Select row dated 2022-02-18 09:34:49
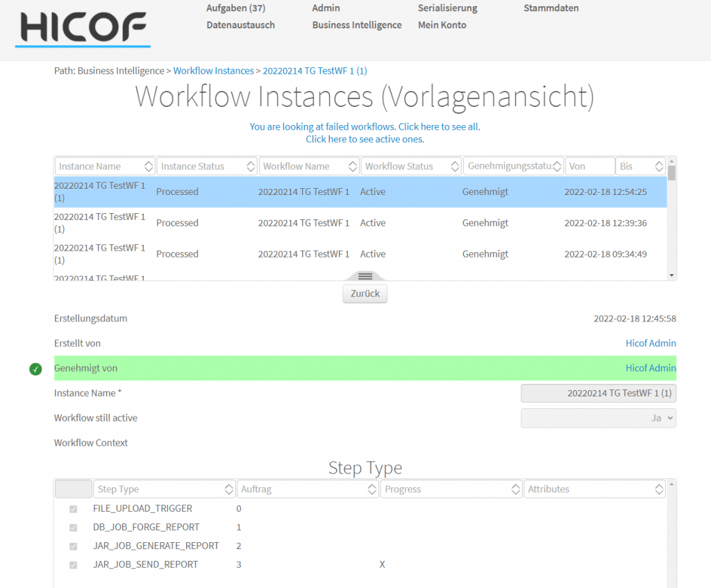 pos(360,254)
